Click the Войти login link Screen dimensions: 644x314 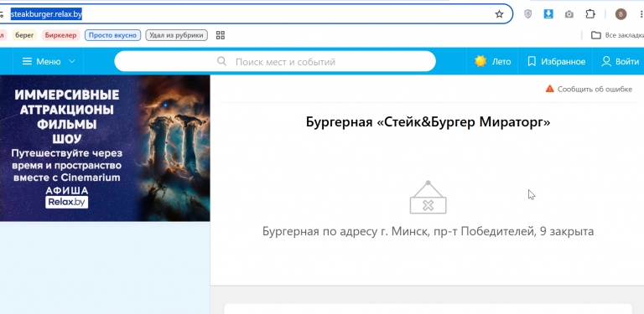[627, 61]
